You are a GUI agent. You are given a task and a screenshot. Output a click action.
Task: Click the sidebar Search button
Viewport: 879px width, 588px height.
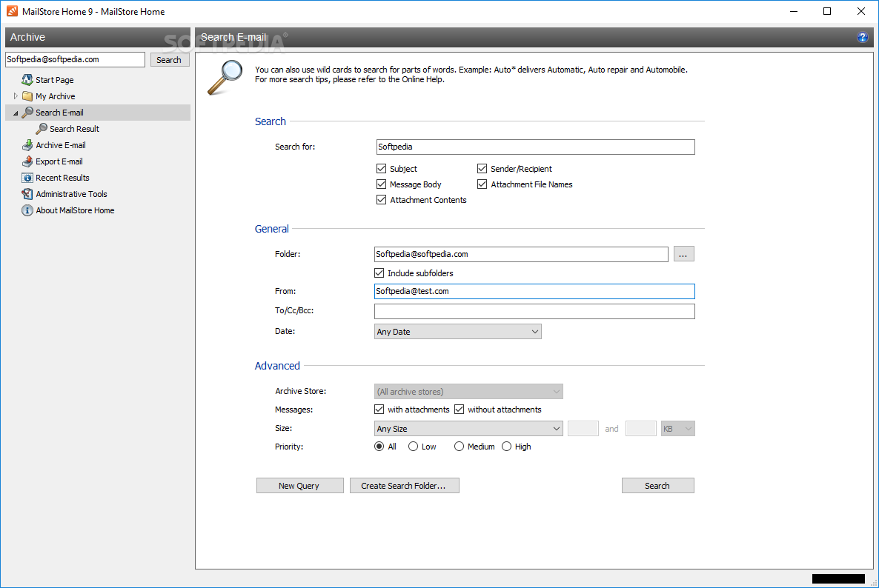(x=169, y=59)
